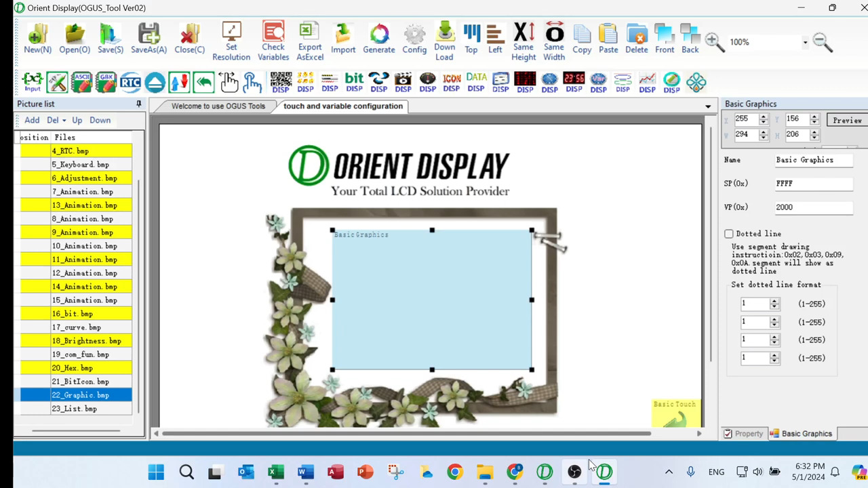Select touch and variable configuration tab

[x=343, y=106]
